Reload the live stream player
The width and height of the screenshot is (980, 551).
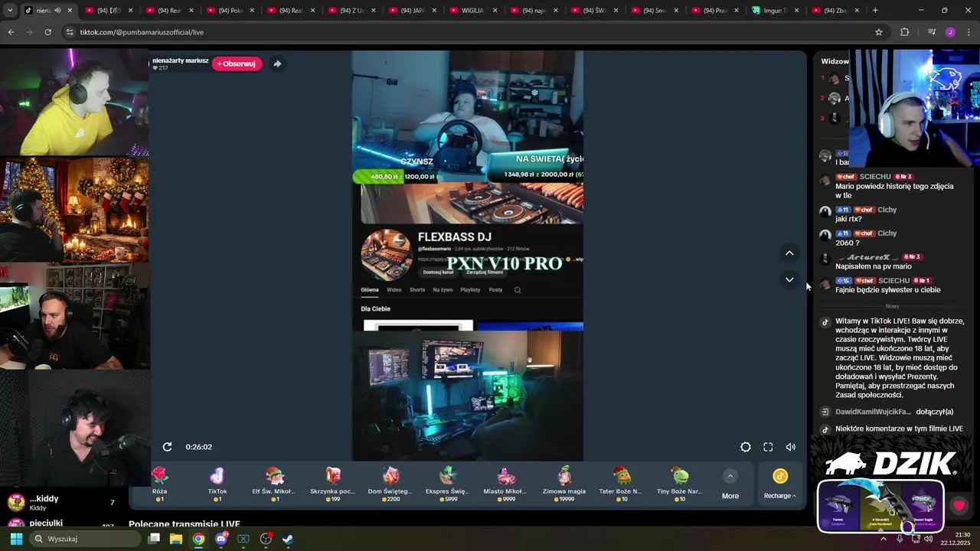point(167,447)
